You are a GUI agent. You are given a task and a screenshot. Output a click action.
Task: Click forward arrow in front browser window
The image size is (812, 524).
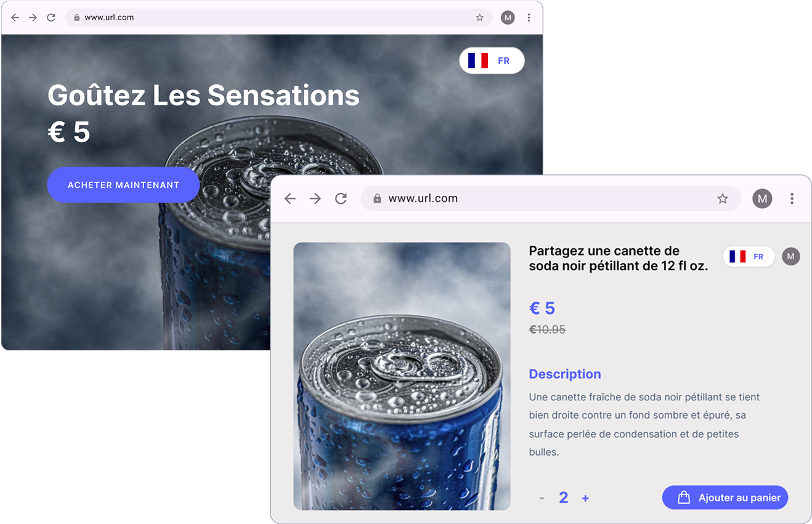coord(315,198)
